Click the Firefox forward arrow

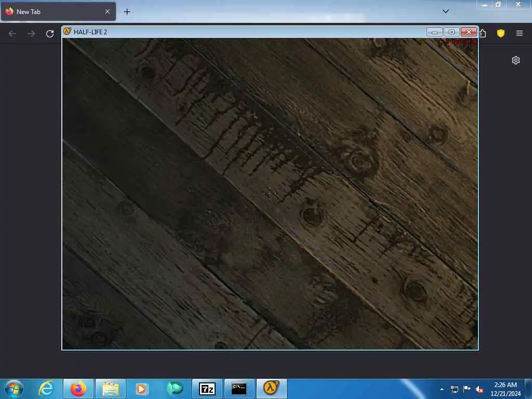pyautogui.click(x=31, y=33)
